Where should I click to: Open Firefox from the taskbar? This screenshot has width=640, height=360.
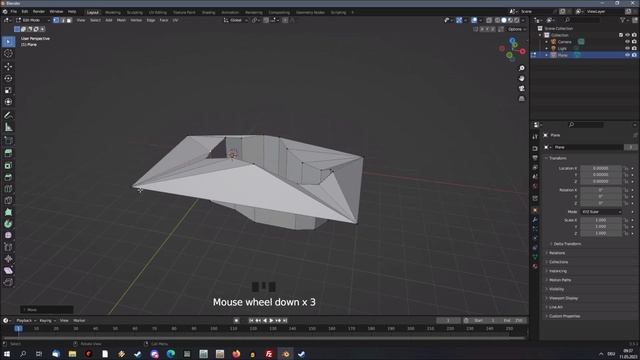(x=236, y=354)
